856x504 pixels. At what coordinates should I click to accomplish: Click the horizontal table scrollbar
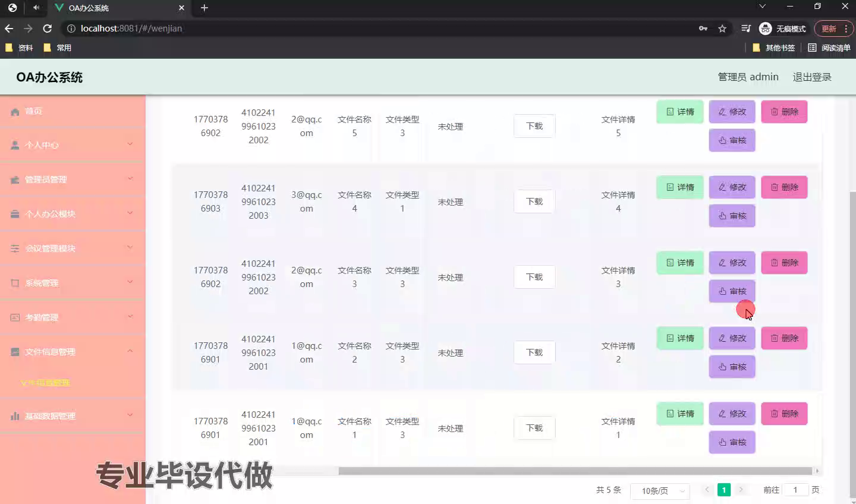point(575,471)
